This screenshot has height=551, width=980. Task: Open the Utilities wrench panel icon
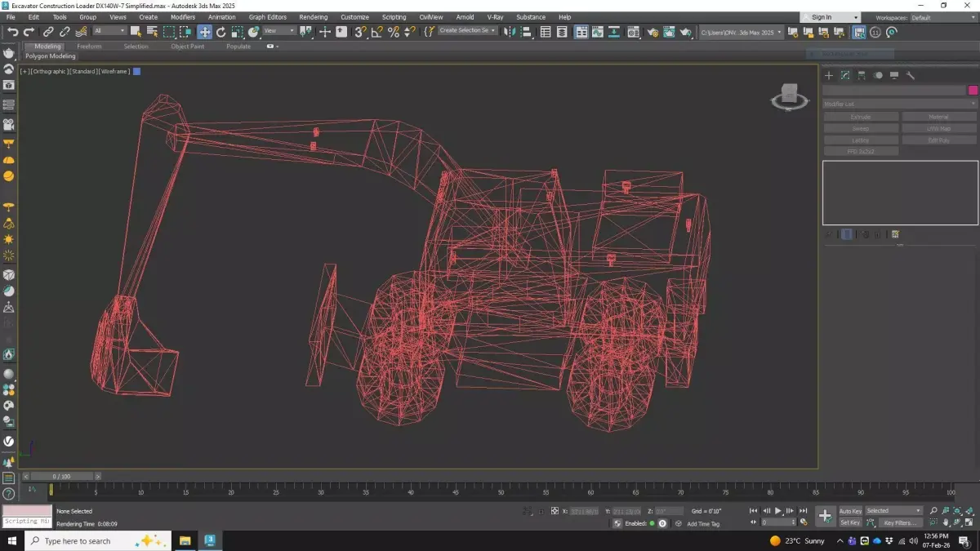click(911, 75)
